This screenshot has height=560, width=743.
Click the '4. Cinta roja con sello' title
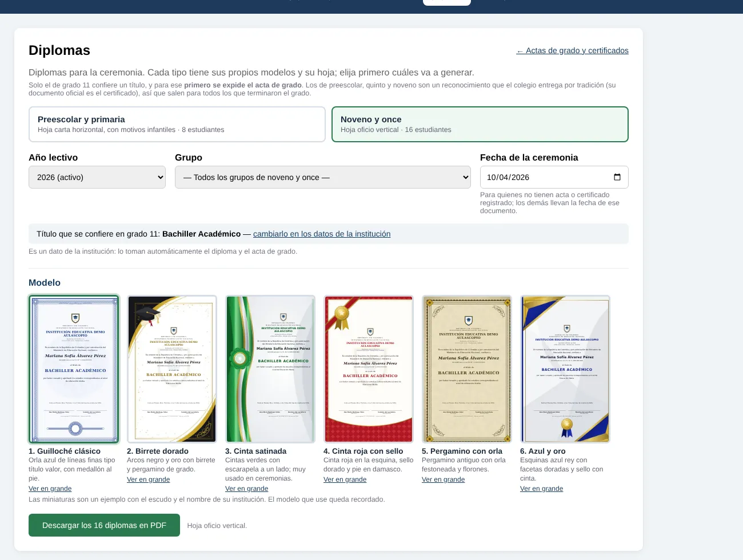363,451
